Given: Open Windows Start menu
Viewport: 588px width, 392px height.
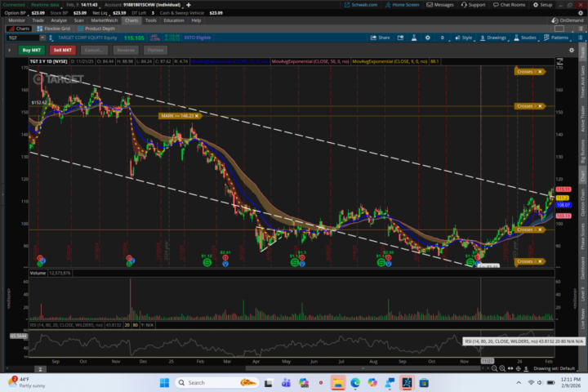Looking at the screenshot, I should click(164, 383).
